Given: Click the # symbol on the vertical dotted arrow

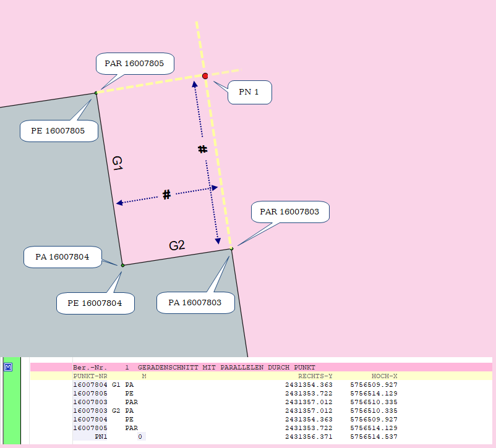Looking at the screenshot, I should point(202,149).
